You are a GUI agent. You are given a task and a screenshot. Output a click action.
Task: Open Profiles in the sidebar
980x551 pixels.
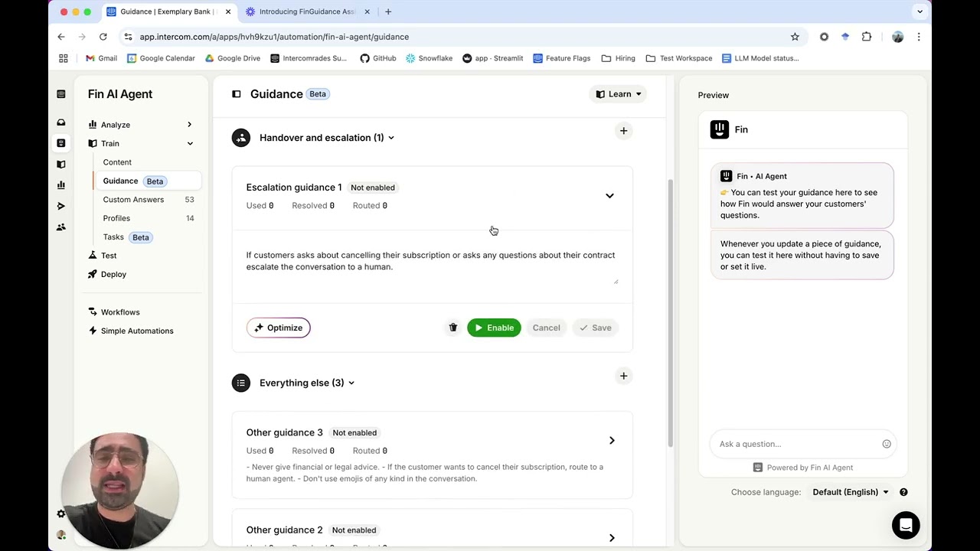click(116, 218)
